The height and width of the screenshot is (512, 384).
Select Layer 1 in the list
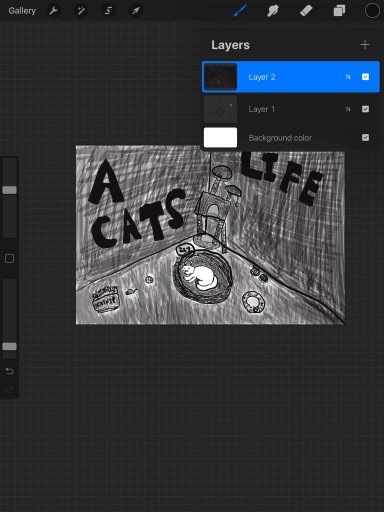pos(291,109)
